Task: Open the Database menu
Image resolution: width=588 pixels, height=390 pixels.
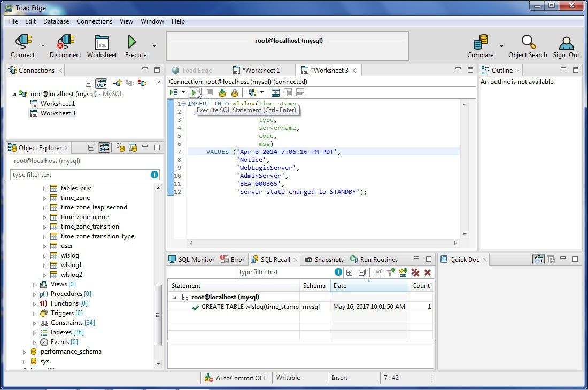Action: [x=56, y=21]
